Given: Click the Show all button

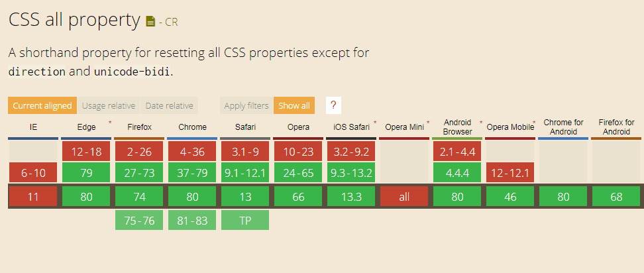Looking at the screenshot, I should coord(294,105).
